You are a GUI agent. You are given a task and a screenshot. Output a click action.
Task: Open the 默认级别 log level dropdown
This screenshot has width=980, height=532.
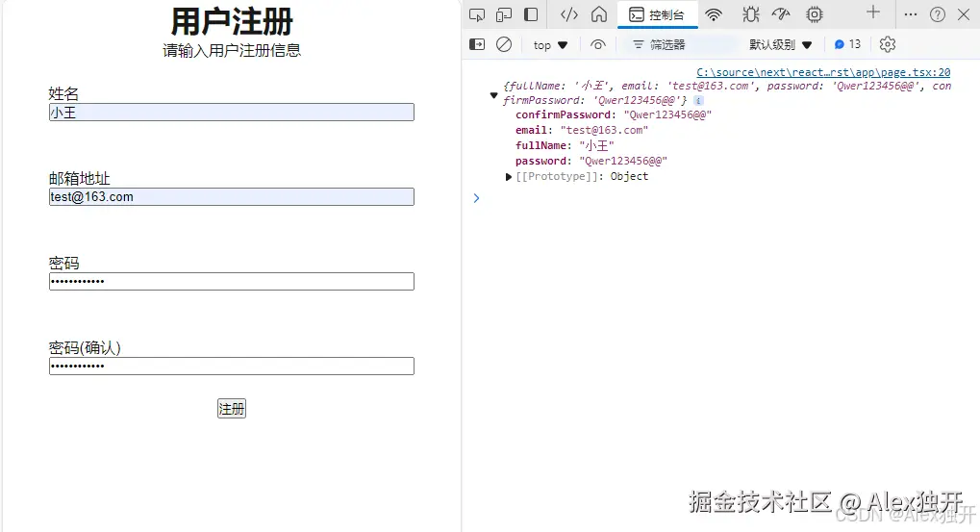781,44
